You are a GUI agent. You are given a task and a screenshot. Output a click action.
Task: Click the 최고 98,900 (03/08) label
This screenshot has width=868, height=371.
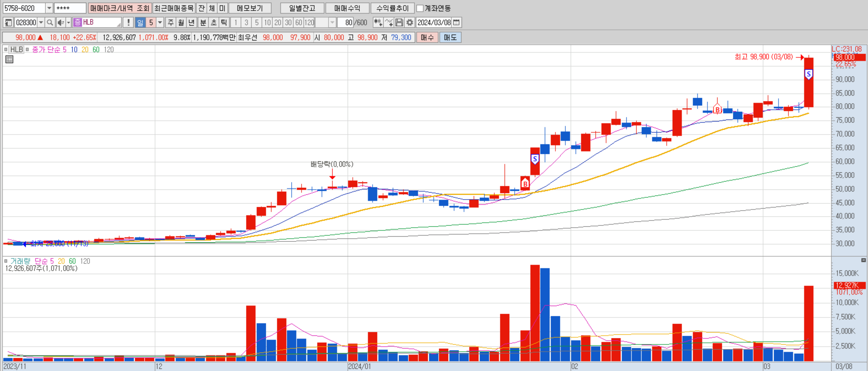point(764,57)
